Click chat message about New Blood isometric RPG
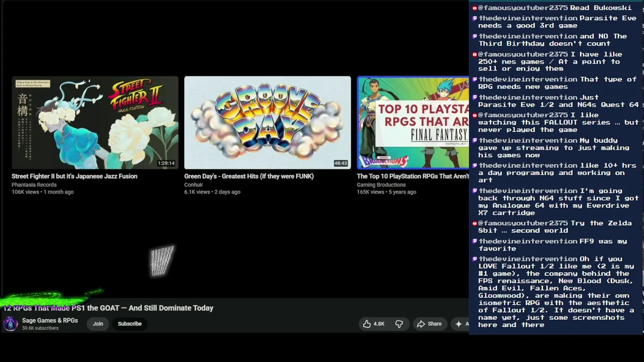The height and width of the screenshot is (362, 644). 554,292
